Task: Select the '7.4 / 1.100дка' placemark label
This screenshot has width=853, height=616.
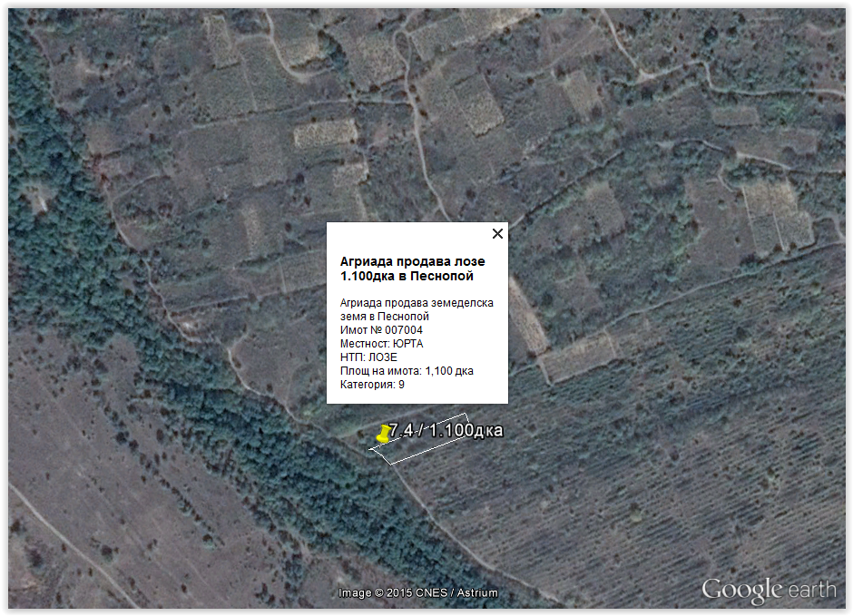Action: [x=446, y=430]
